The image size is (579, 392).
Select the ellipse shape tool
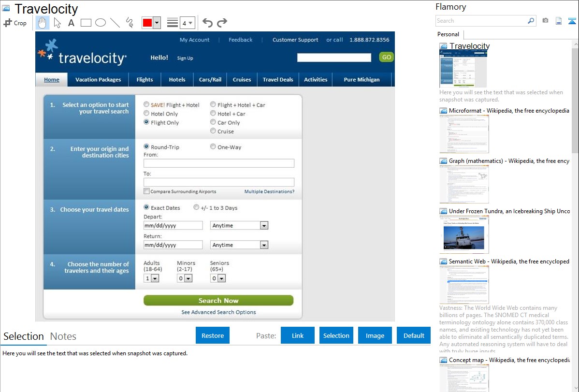(101, 23)
